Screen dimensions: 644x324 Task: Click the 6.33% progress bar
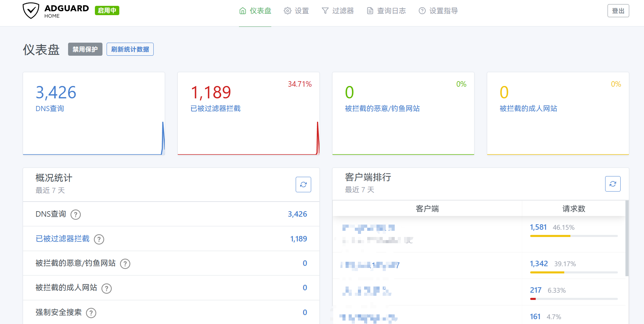tap(574, 299)
